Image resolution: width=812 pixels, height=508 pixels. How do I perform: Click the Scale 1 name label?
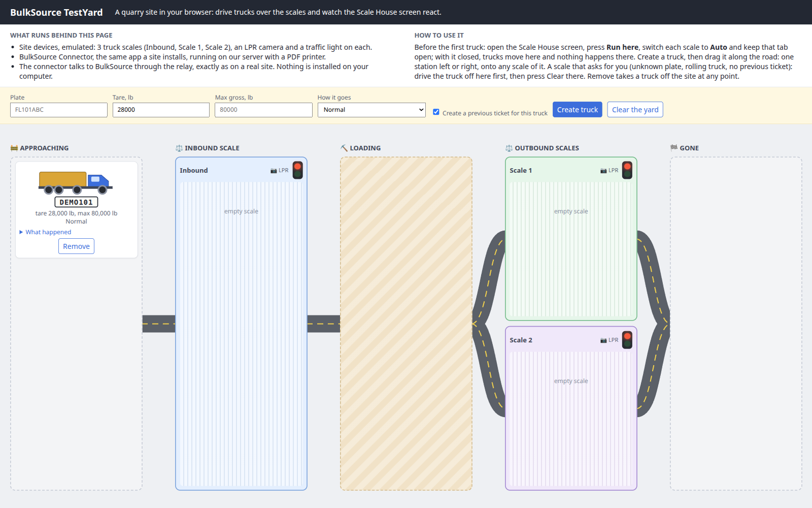(x=521, y=170)
